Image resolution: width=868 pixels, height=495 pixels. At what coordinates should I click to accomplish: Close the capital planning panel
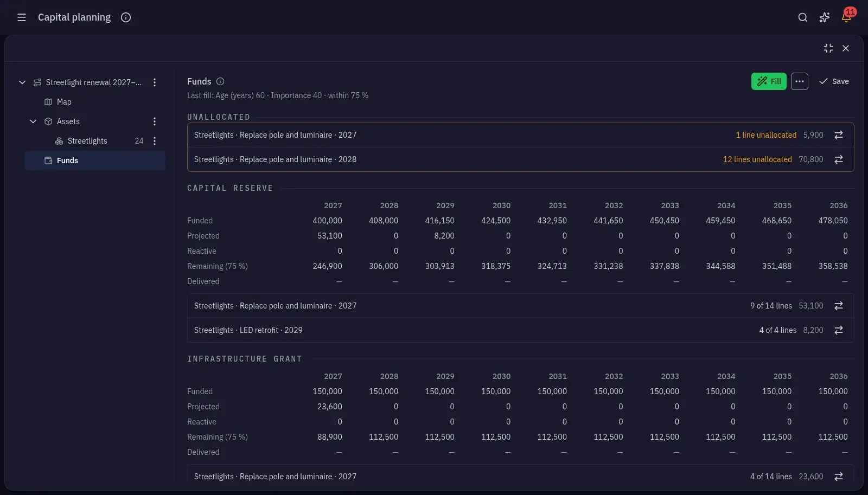(846, 48)
